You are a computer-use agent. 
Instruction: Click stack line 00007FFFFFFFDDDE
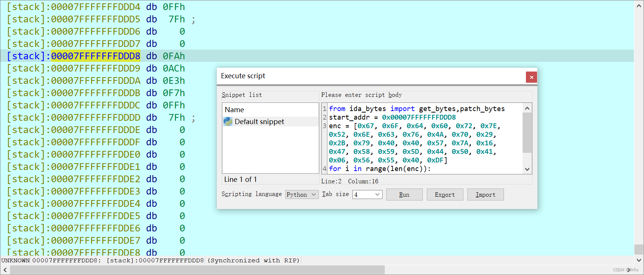pyautogui.click(x=96, y=130)
